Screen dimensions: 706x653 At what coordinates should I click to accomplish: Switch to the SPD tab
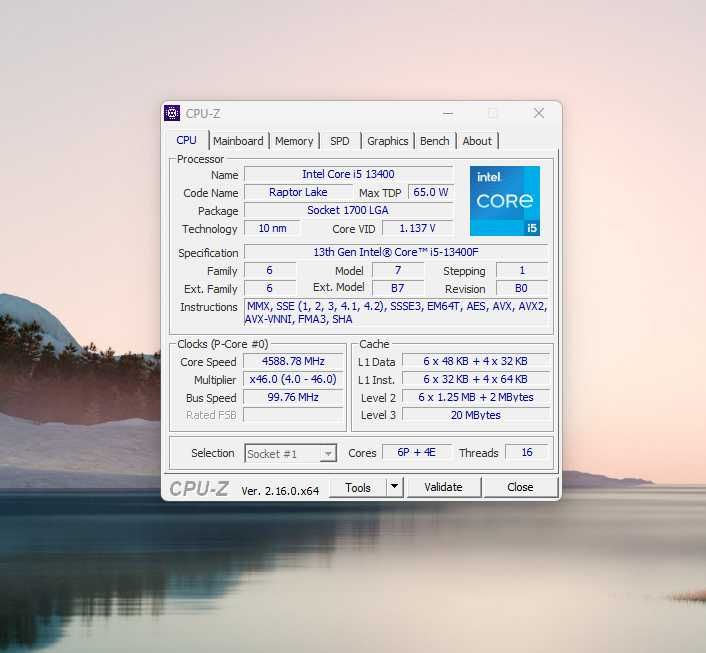[339, 141]
